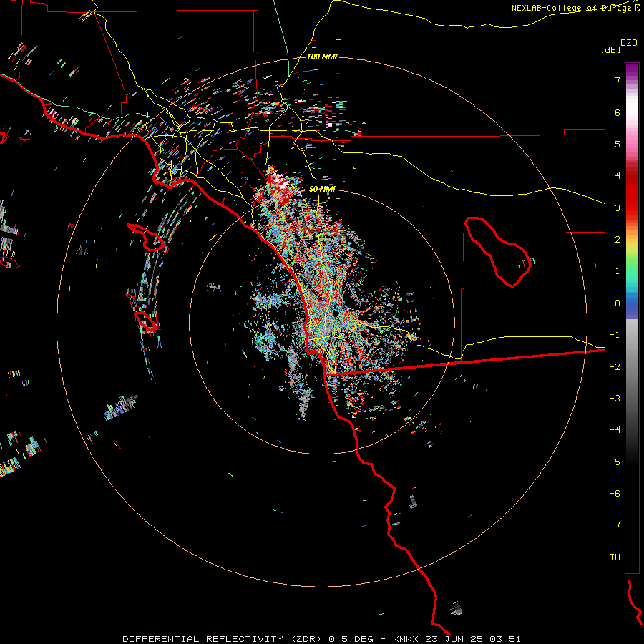Click the TH threshold label on the scale
Image resolution: width=644 pixels, height=644 pixels.
point(615,557)
